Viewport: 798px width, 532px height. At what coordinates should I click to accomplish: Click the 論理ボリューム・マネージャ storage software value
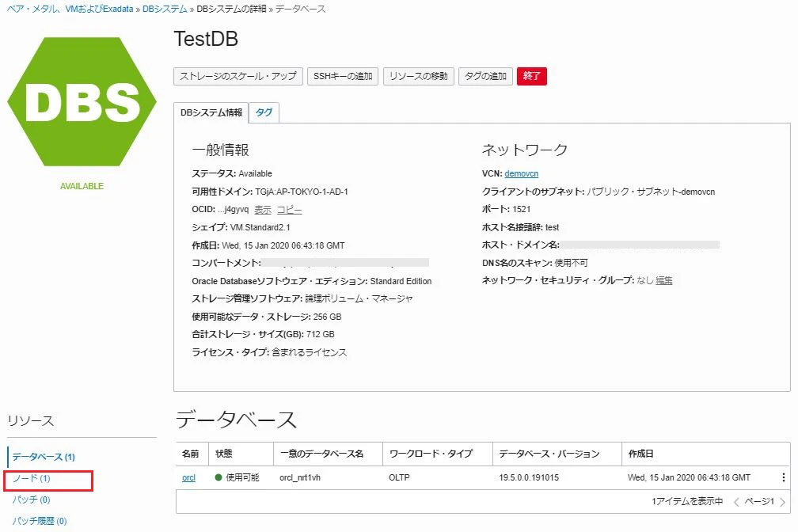click(x=359, y=298)
